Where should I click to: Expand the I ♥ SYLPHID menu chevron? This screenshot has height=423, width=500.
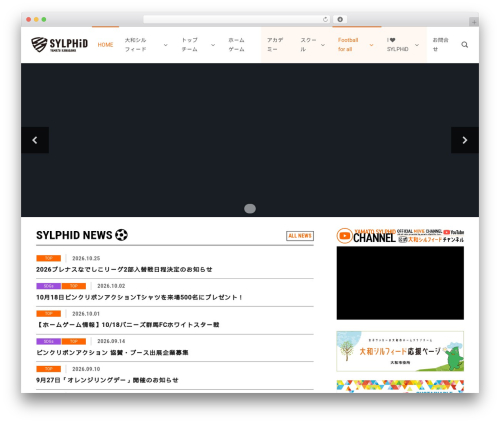417,45
